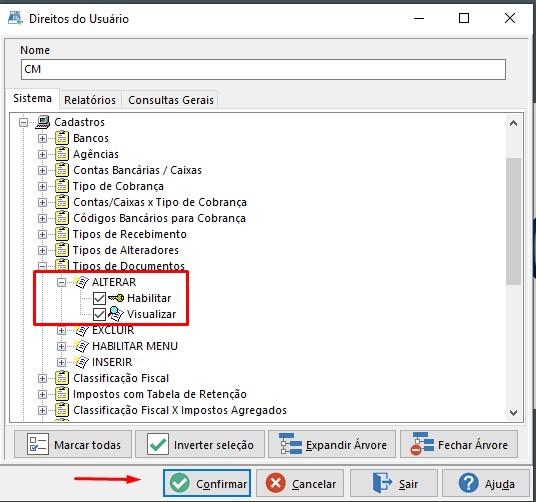This screenshot has width=536, height=502.
Task: Collapse the Cadastros root node
Action: click(x=24, y=122)
